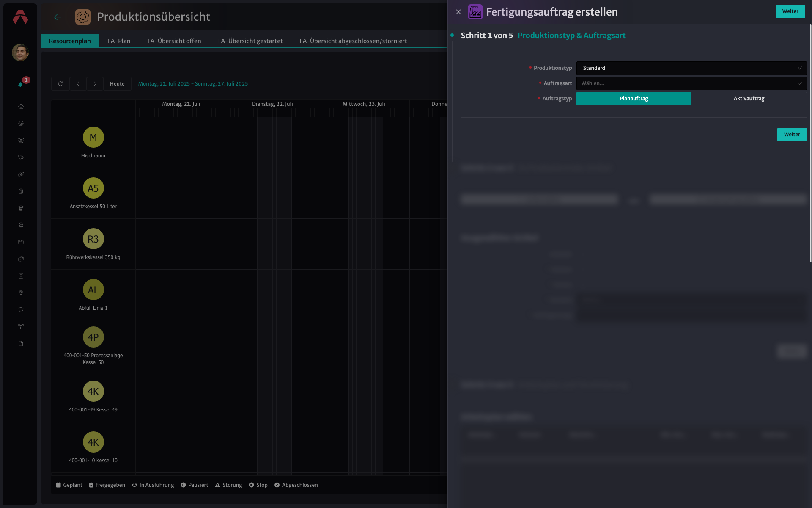Click the Freigegeben legend entry
This screenshot has height=508, width=812.
[107, 485]
